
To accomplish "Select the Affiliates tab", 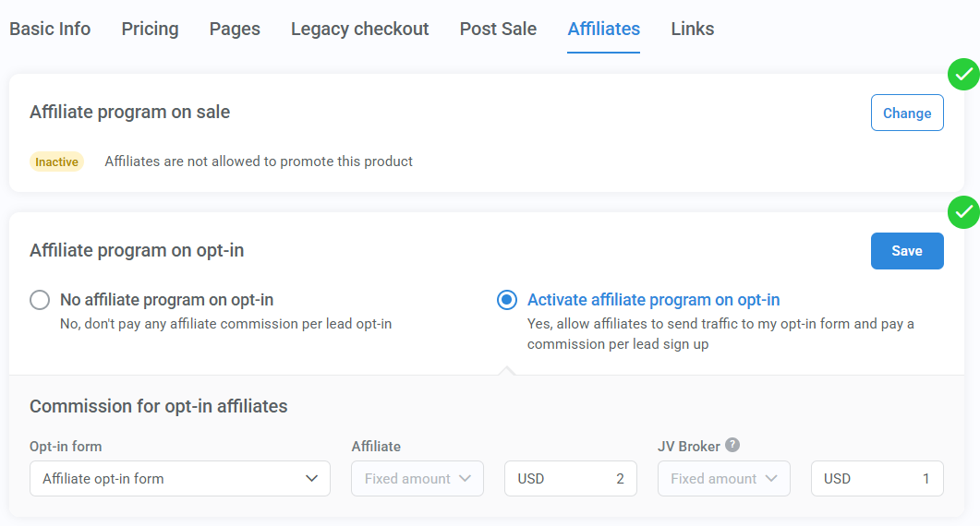I will (x=603, y=29).
